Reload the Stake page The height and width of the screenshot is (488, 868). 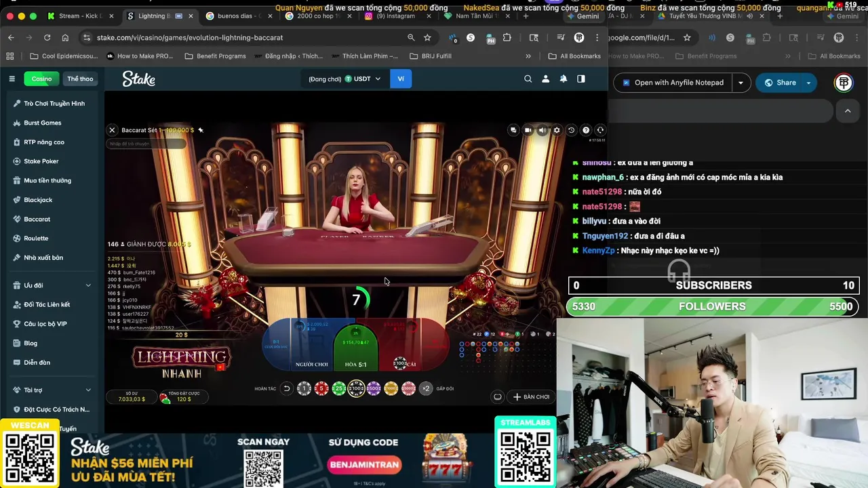pos(47,37)
